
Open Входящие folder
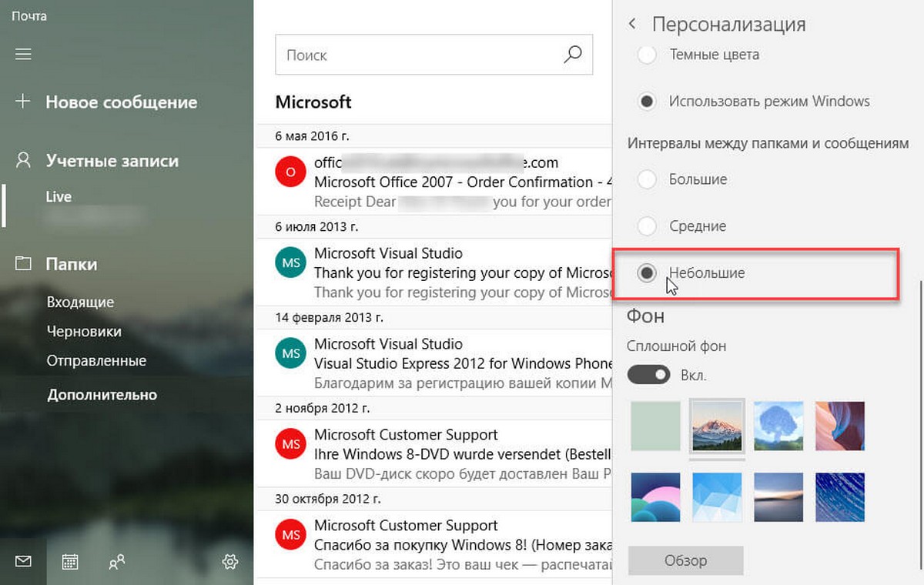[x=80, y=303]
